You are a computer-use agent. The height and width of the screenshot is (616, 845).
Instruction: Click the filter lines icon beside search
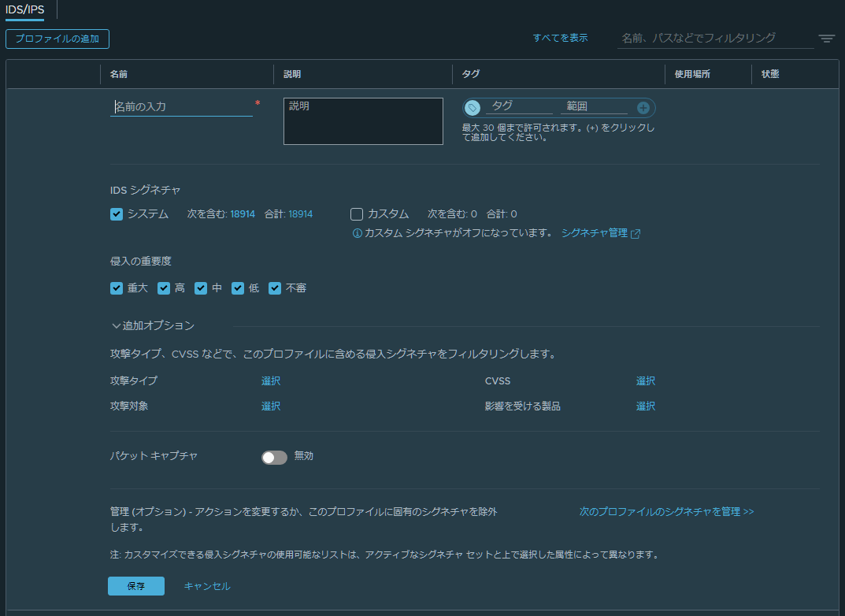pyautogui.click(x=826, y=39)
